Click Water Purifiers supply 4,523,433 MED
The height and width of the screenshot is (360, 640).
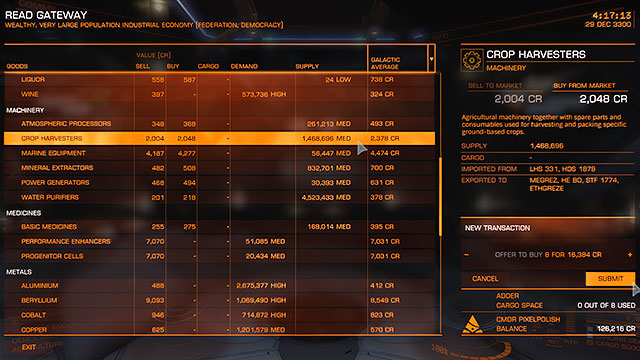pos(326,197)
